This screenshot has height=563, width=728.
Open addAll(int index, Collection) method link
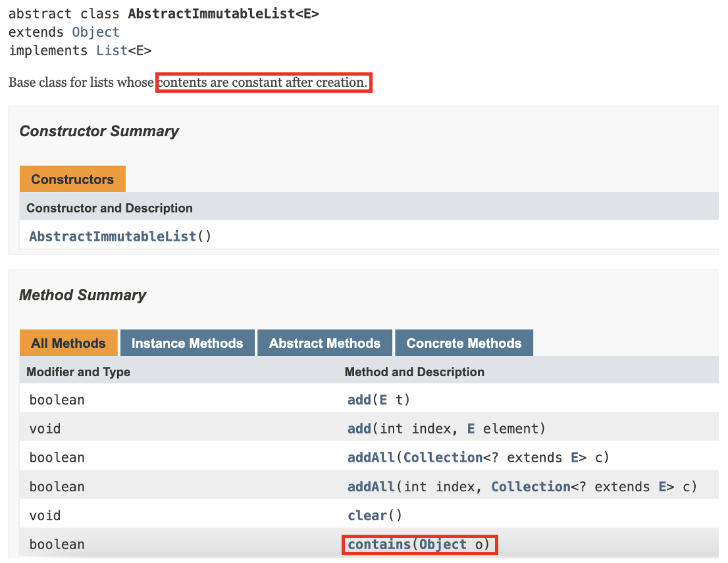(371, 487)
